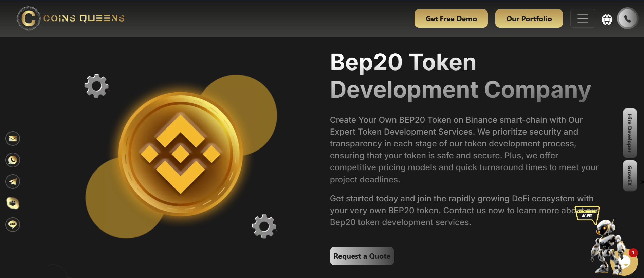This screenshot has width=644, height=278.
Task: Click the red notification badge on the chat
Action: [633, 252]
